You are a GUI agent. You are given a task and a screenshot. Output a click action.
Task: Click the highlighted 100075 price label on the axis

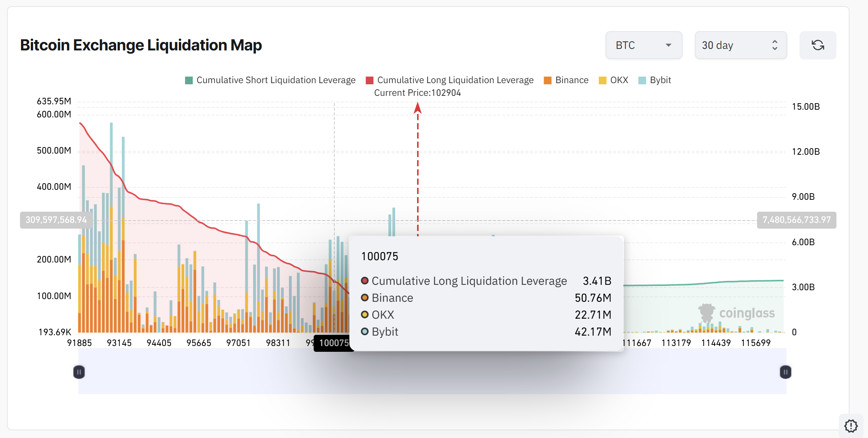[x=334, y=343]
